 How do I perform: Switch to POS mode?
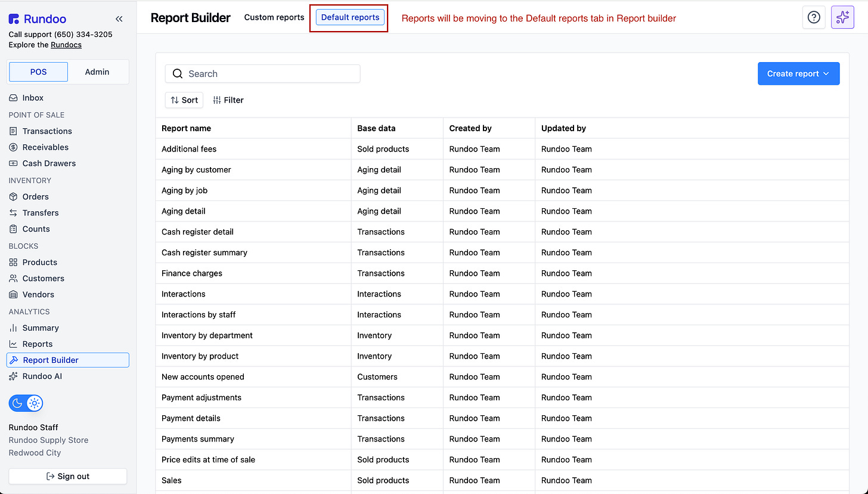38,72
